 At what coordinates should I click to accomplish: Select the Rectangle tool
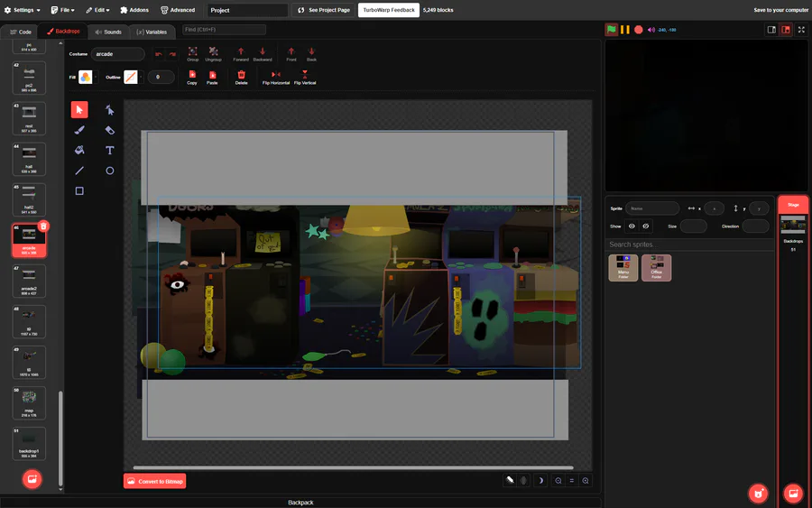79,191
